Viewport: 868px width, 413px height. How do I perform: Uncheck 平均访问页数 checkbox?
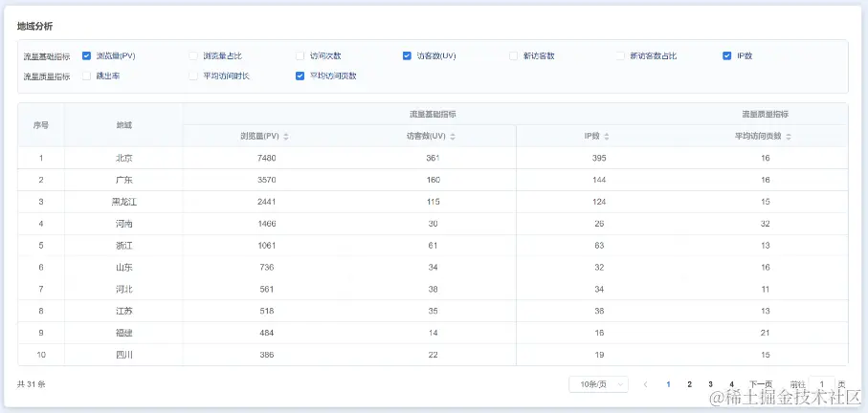[x=300, y=76]
